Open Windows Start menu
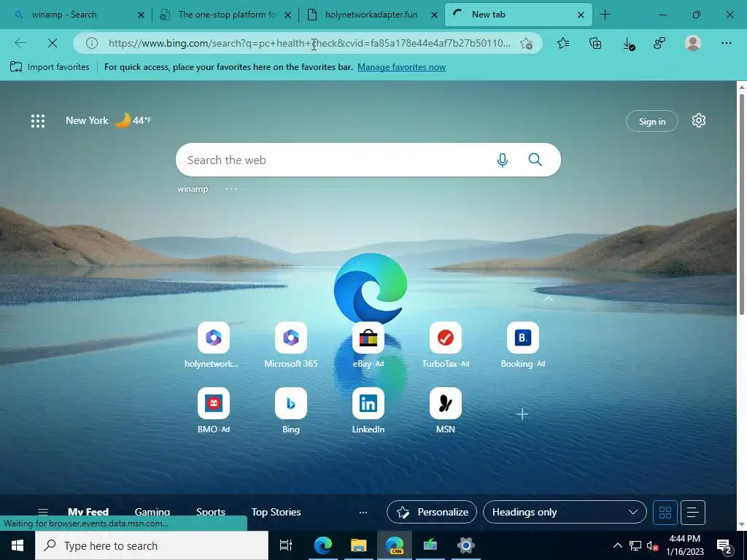The height and width of the screenshot is (560, 747). click(18, 545)
